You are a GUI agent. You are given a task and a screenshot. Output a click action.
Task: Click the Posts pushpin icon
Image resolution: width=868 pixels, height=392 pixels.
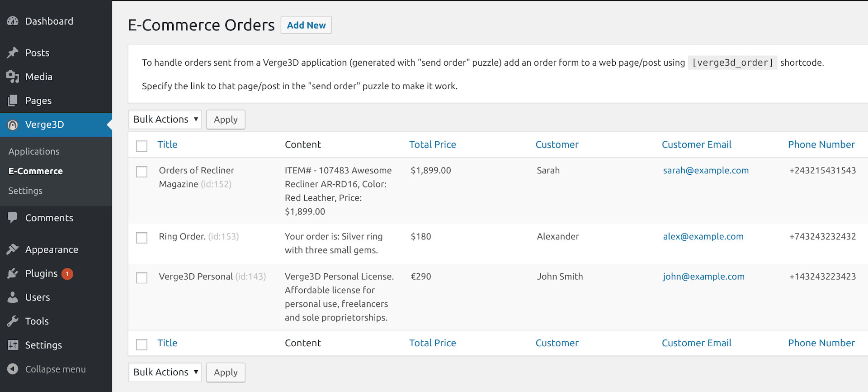(x=13, y=53)
